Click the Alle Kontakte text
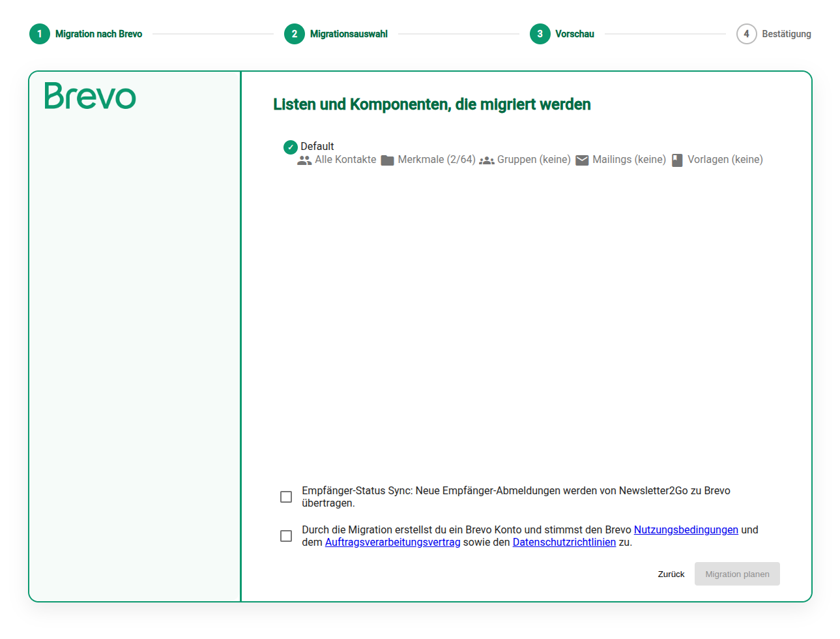Screen dimensions: 840x639 [346, 160]
